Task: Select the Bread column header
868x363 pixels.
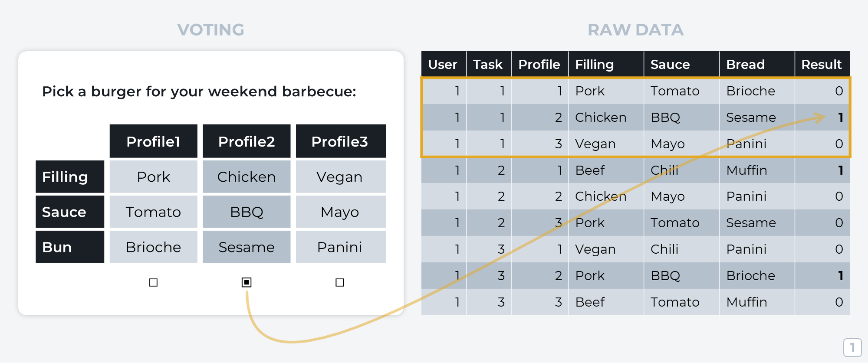Action: pyautogui.click(x=757, y=64)
